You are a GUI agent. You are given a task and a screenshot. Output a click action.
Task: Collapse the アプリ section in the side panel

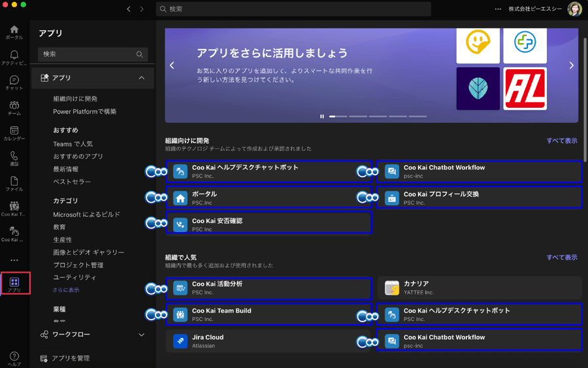(x=141, y=78)
